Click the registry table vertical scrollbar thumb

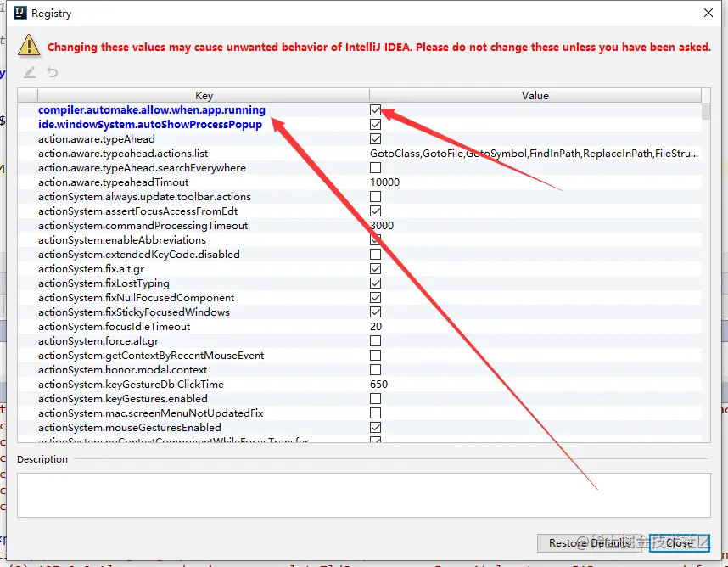706,111
